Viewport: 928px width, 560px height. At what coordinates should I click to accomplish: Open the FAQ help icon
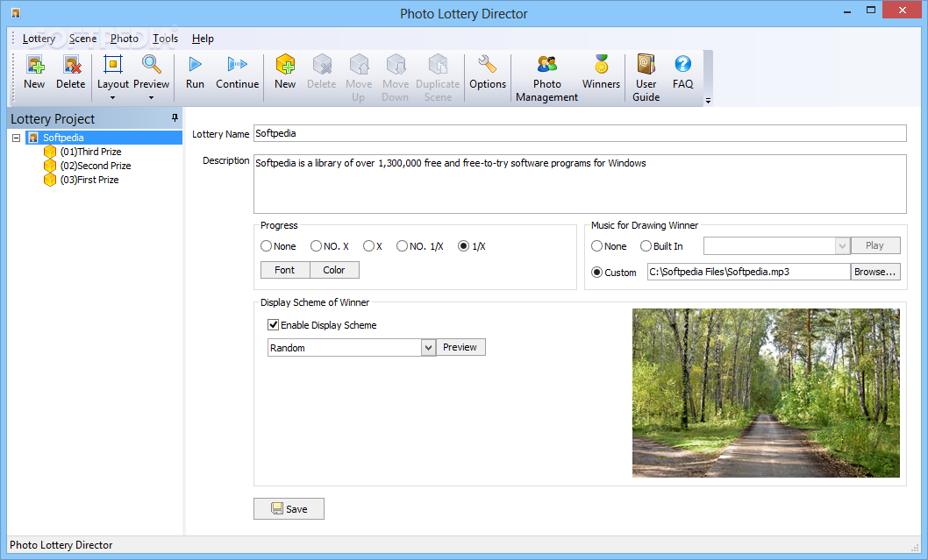pos(683,65)
